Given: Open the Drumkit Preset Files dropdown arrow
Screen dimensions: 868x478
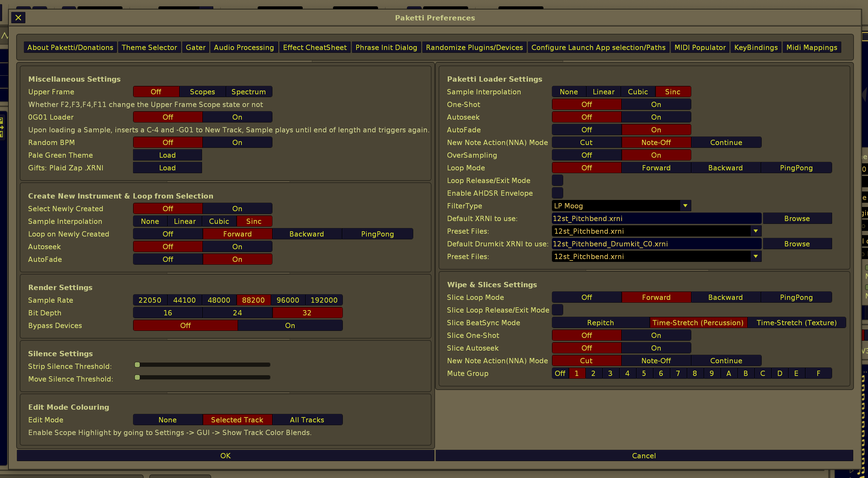Looking at the screenshot, I should [755, 256].
